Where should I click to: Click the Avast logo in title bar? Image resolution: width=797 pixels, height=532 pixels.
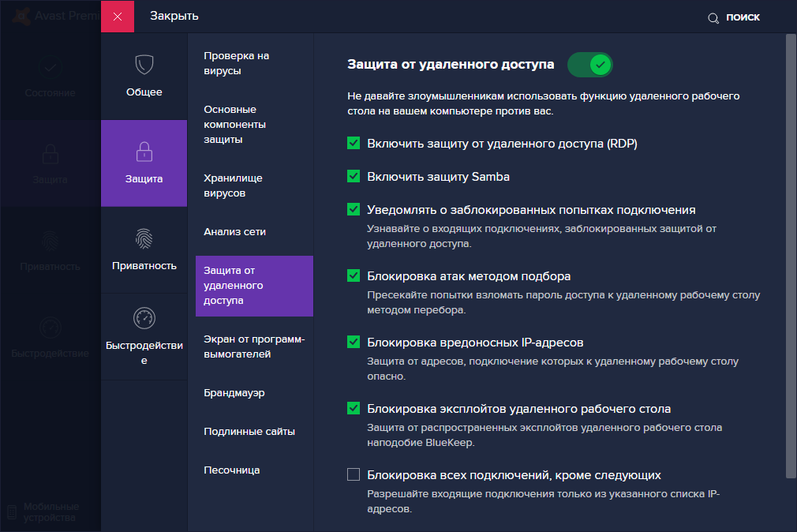(x=22, y=16)
